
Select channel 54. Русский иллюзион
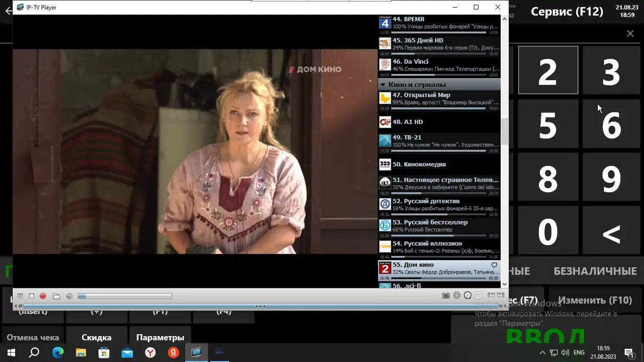click(439, 249)
